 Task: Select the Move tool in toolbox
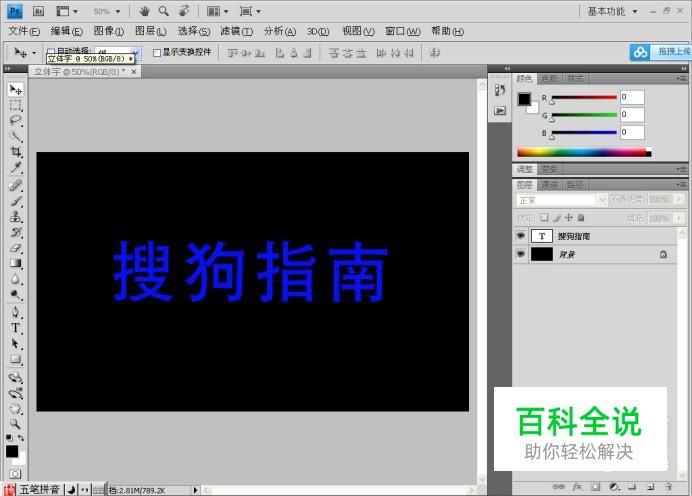pyautogui.click(x=15, y=90)
